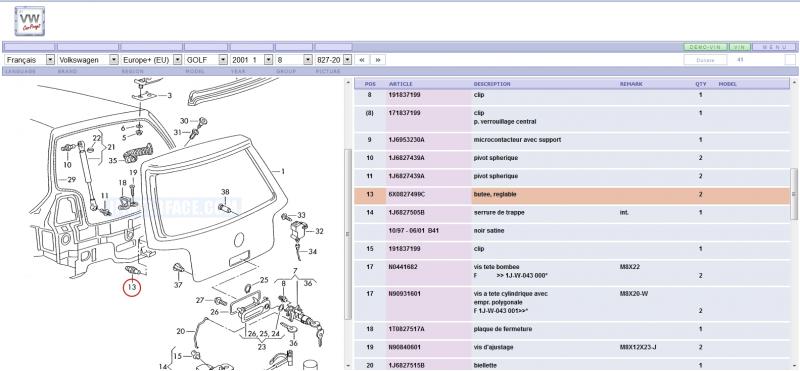
Task: Click part number 10 callout in diagram
Action: pos(67,165)
